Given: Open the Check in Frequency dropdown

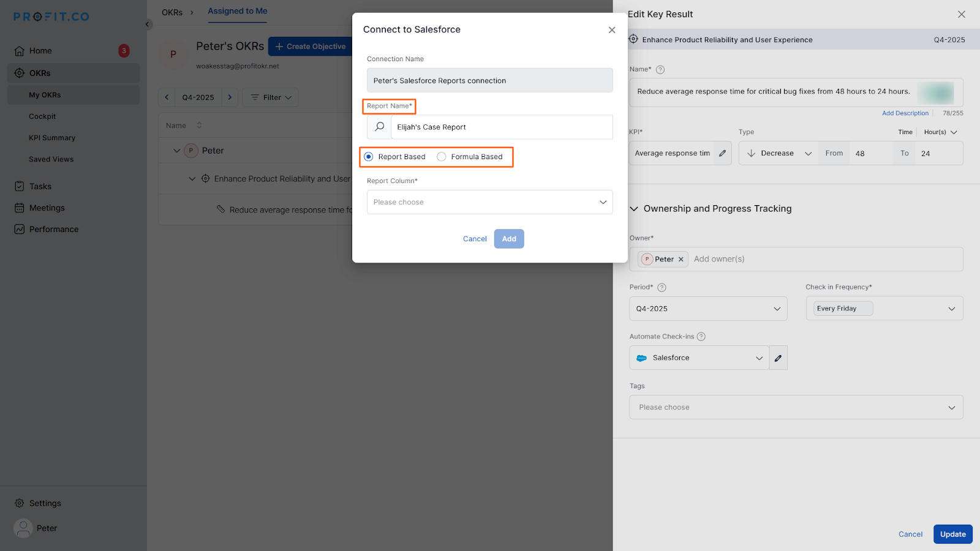Looking at the screenshot, I should [884, 309].
